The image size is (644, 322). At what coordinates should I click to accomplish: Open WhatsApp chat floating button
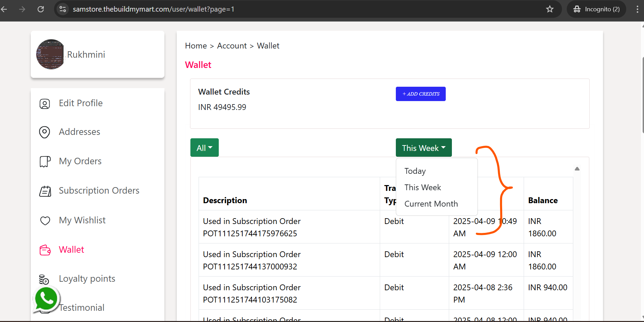click(x=46, y=299)
